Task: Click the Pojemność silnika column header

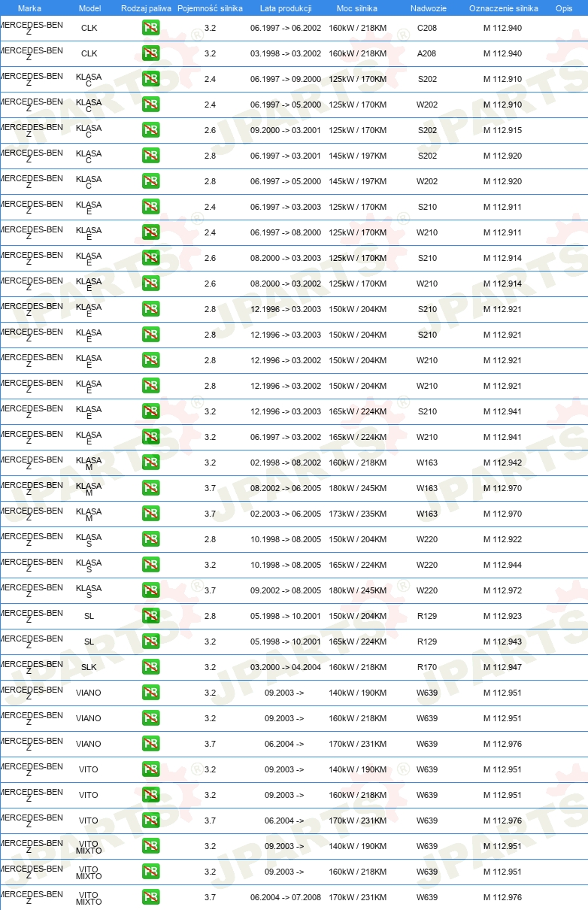Action: pos(210,8)
